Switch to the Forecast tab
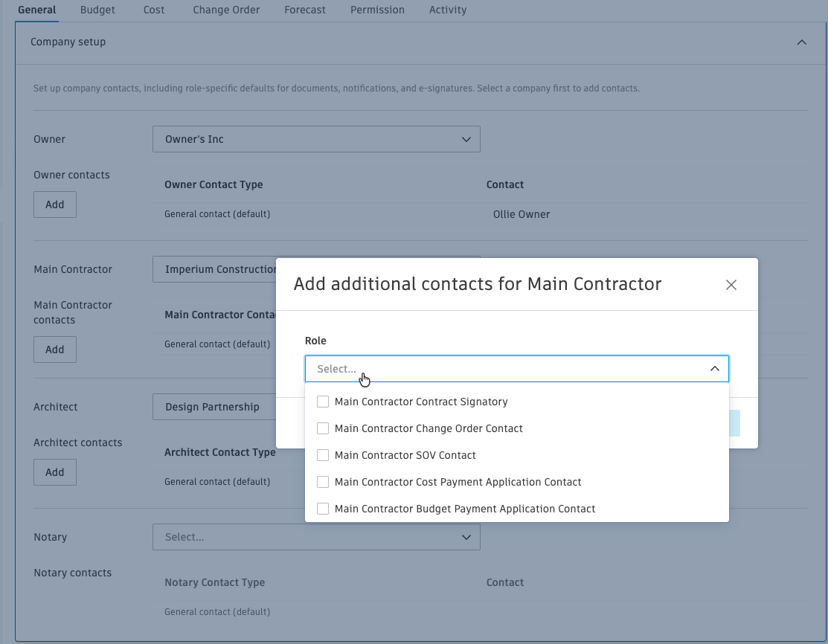The height and width of the screenshot is (644, 828). coord(305,10)
